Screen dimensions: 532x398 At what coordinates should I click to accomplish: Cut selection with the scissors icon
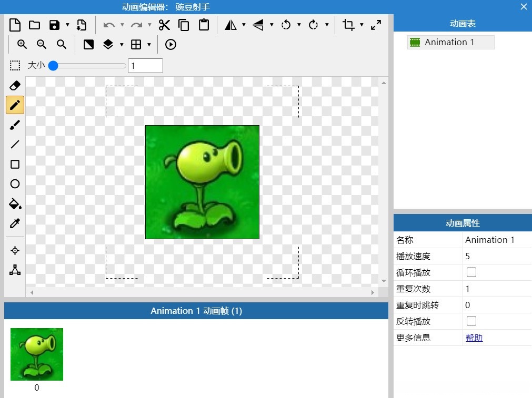click(164, 25)
